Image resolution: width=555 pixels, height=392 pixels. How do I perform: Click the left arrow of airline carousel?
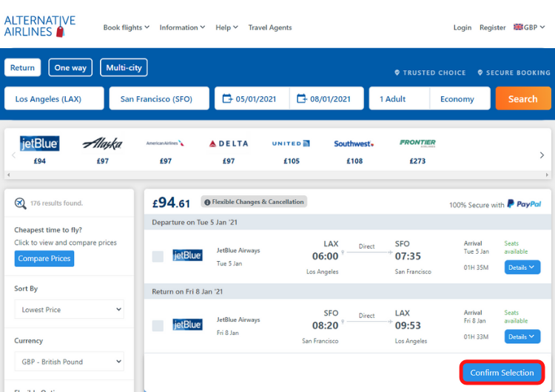[13, 155]
